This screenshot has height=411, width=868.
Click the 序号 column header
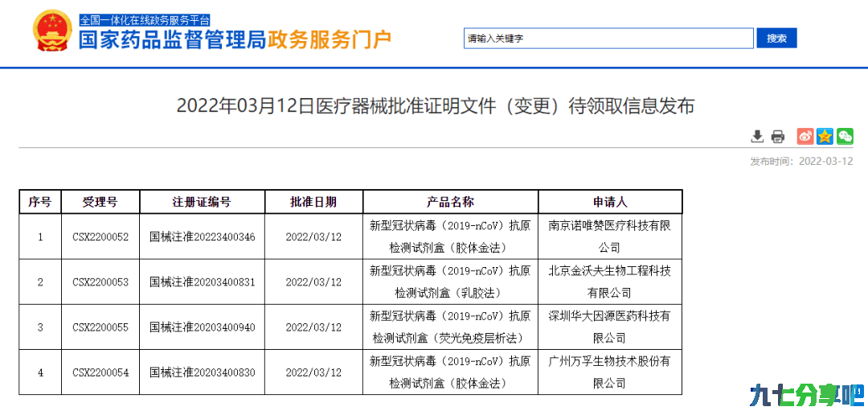click(40, 202)
